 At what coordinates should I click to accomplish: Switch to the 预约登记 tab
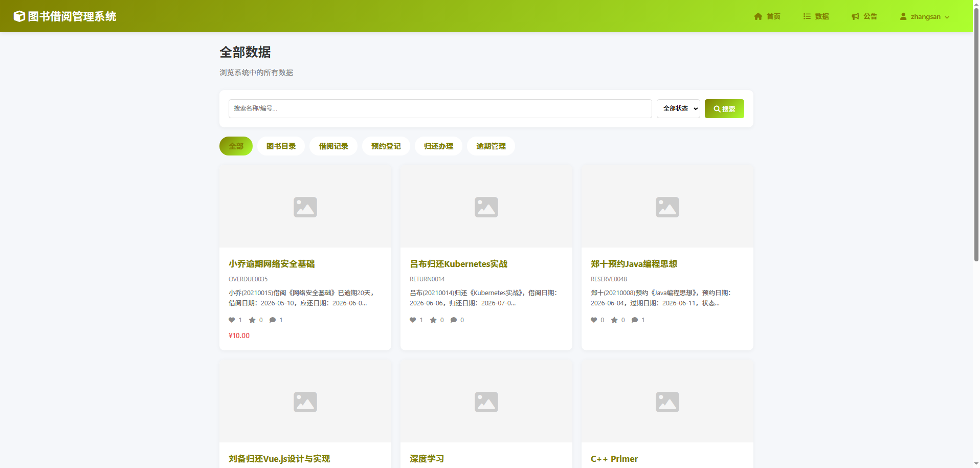[386, 146]
